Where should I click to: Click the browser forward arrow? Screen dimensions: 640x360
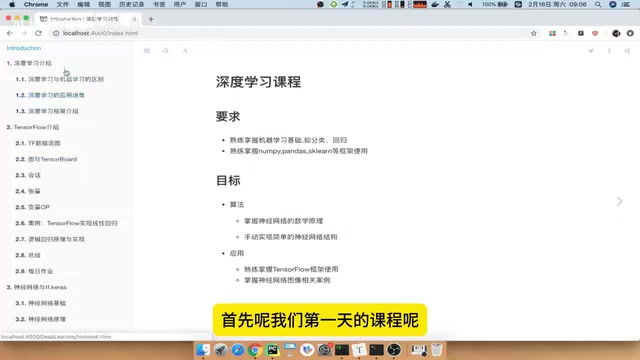click(24, 33)
